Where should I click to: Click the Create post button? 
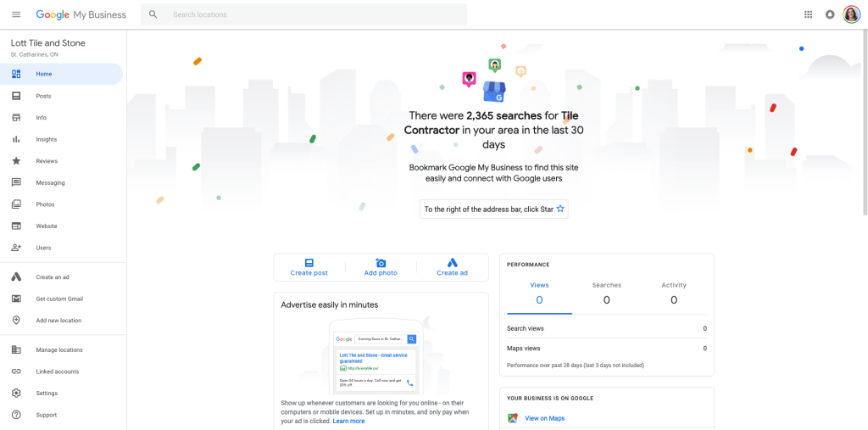click(309, 267)
